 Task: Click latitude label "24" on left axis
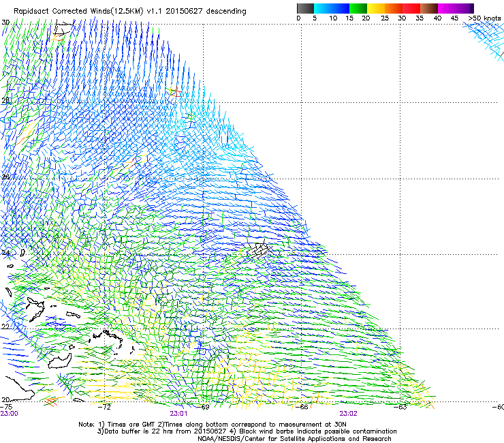click(x=5, y=253)
